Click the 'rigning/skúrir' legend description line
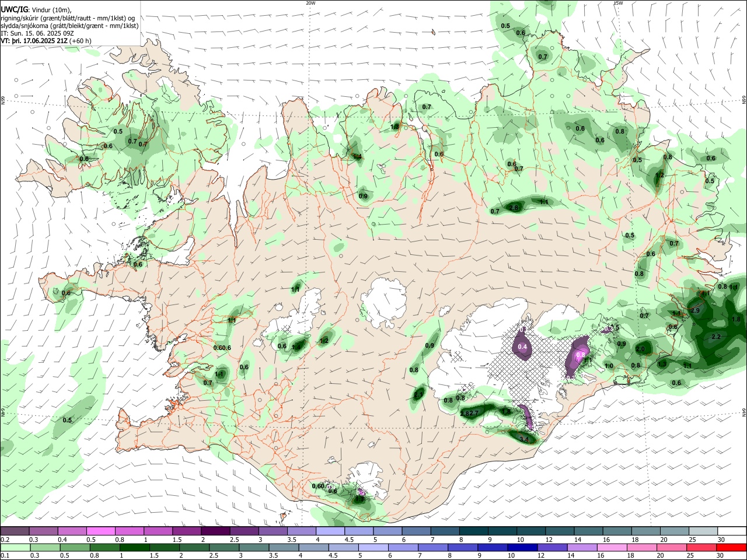The height and width of the screenshot is (560, 747). pos(68,18)
